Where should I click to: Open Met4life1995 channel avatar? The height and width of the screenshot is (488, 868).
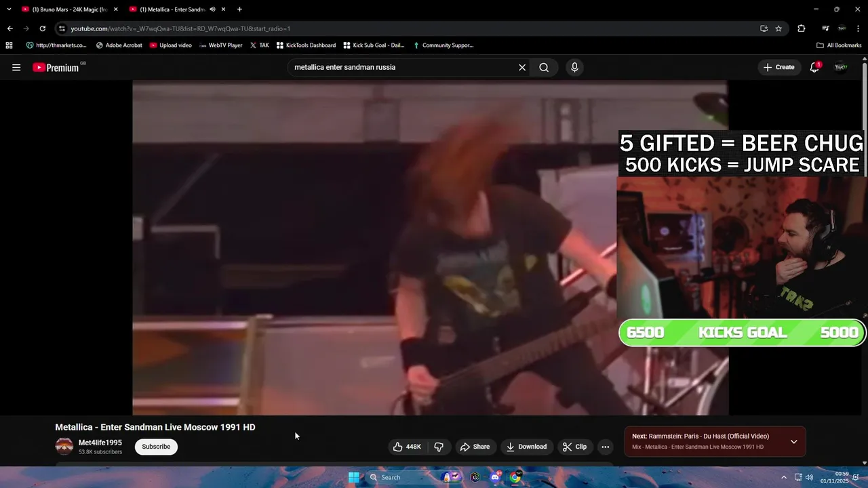coord(64,446)
